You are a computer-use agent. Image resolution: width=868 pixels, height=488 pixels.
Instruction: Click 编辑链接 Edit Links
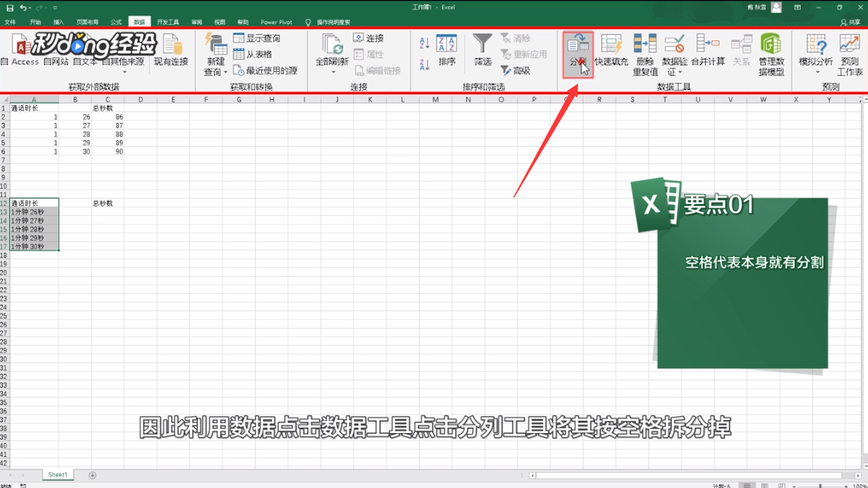pos(377,70)
